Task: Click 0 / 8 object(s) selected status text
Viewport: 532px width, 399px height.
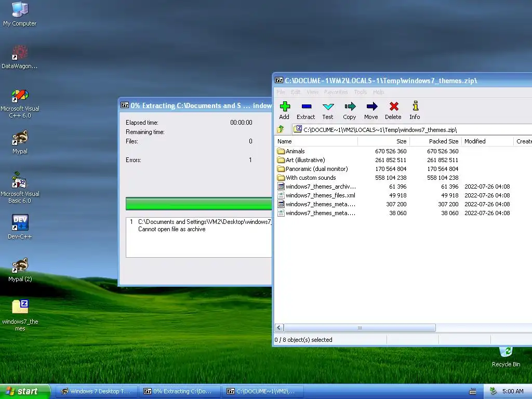Action: (x=303, y=340)
